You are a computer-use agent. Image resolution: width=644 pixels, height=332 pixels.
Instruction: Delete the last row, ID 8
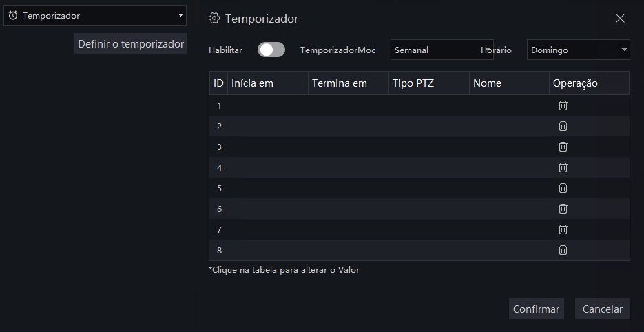[x=563, y=250]
